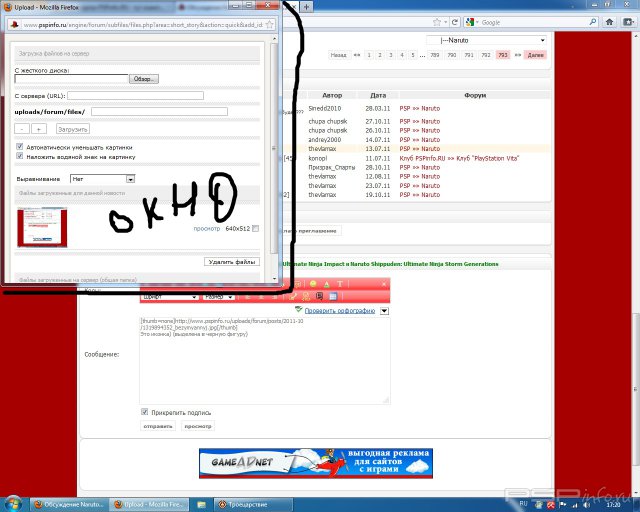Toggle 'Наложить водяной знак на картинку' checkbox
This screenshot has height=512, width=640.
coord(20,157)
